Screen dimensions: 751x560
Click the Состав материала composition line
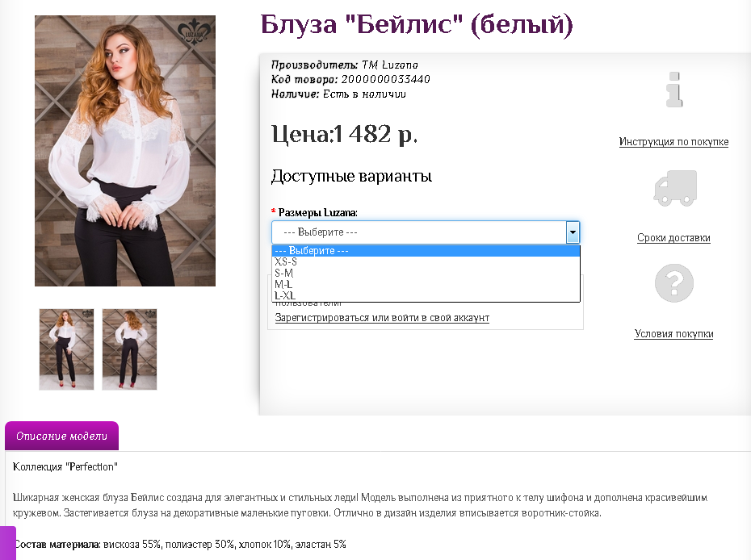click(179, 544)
